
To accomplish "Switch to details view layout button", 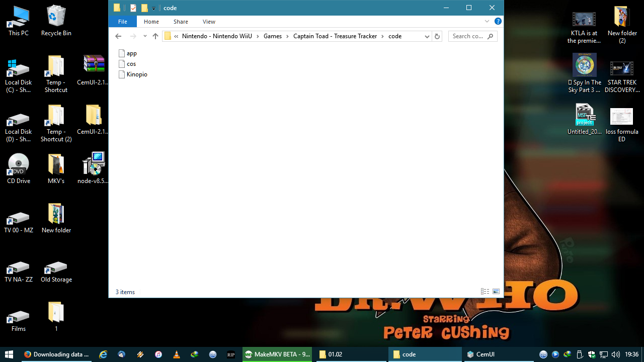I will (x=485, y=292).
